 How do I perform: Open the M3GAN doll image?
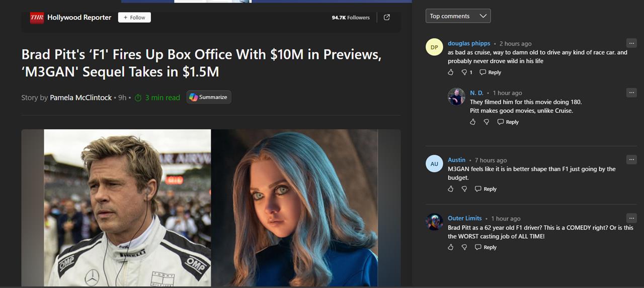point(294,208)
